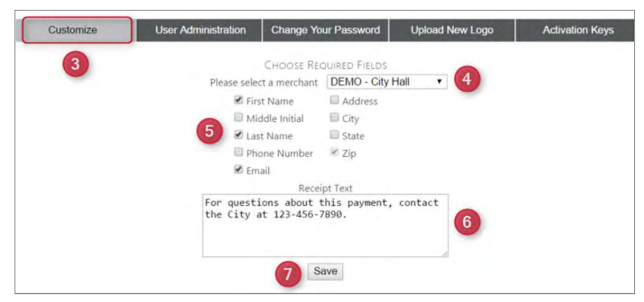Toggle the Email required checkbox
The height and width of the screenshot is (302, 644).
point(239,170)
